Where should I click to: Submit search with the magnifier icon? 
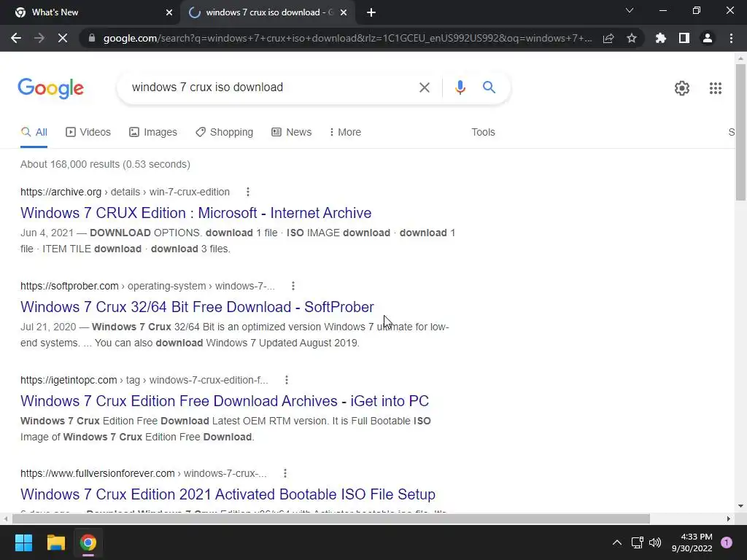489,87
